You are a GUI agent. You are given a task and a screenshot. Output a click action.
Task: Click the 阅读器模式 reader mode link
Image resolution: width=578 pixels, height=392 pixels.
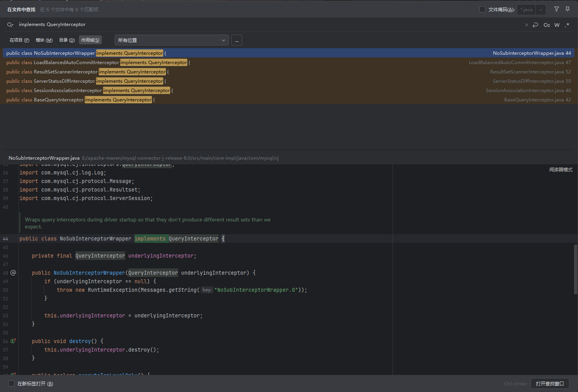pos(561,170)
